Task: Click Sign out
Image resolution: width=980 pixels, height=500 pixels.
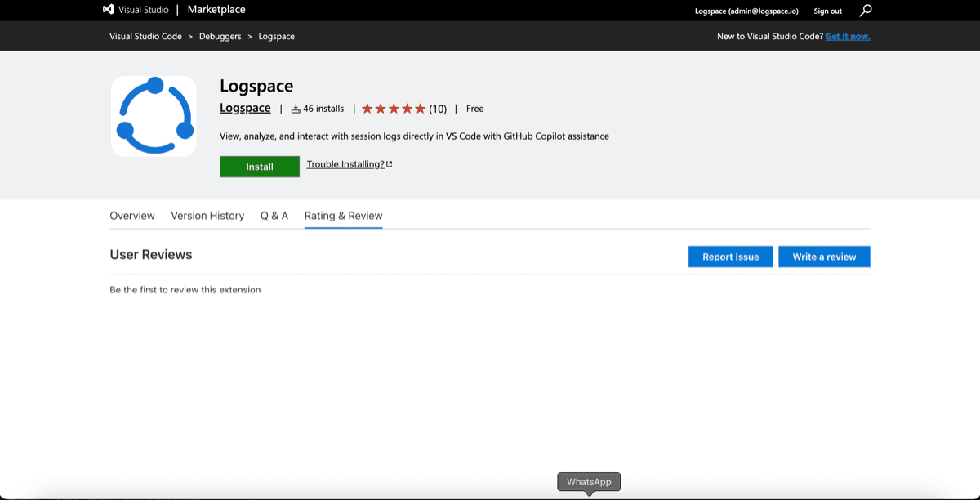Action: pyautogui.click(x=828, y=11)
